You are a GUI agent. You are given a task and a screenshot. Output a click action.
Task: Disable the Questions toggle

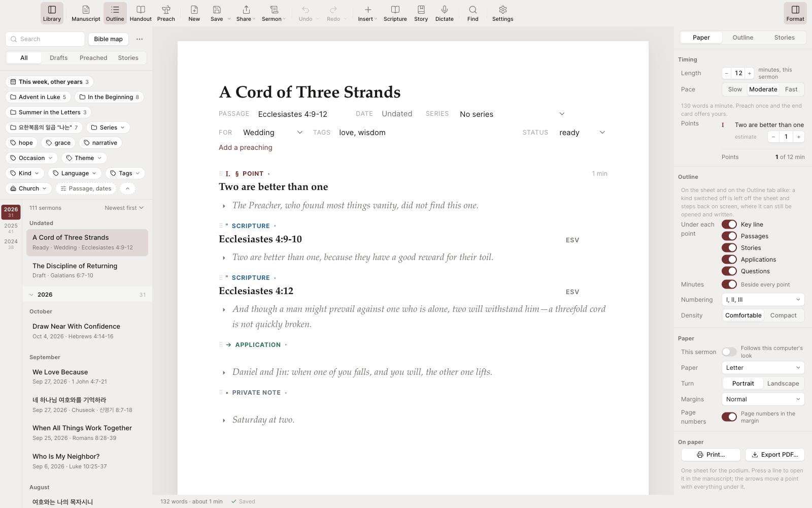[729, 271]
